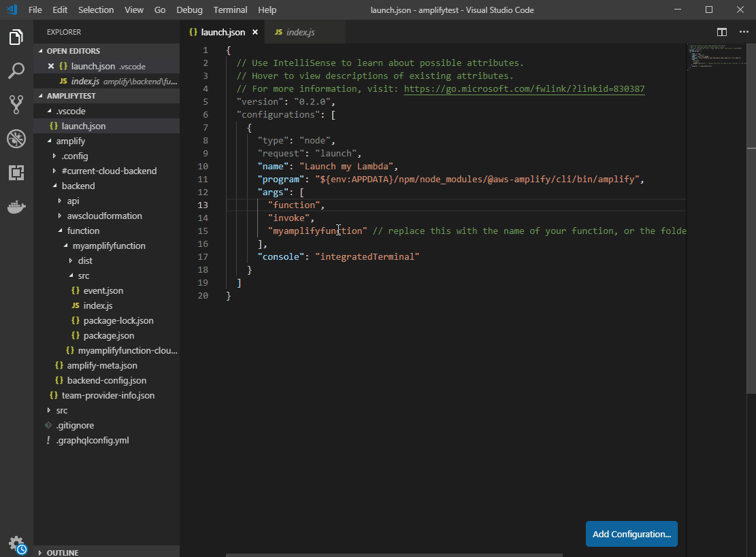Viewport: 756px width, 557px height.
Task: Click the Add Configuration button
Action: pyautogui.click(x=631, y=534)
